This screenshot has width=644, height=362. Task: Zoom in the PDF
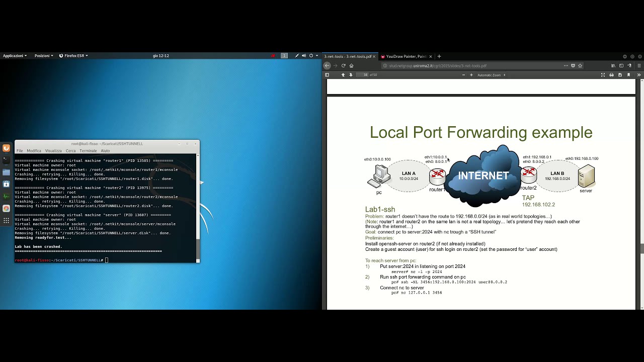(471, 75)
